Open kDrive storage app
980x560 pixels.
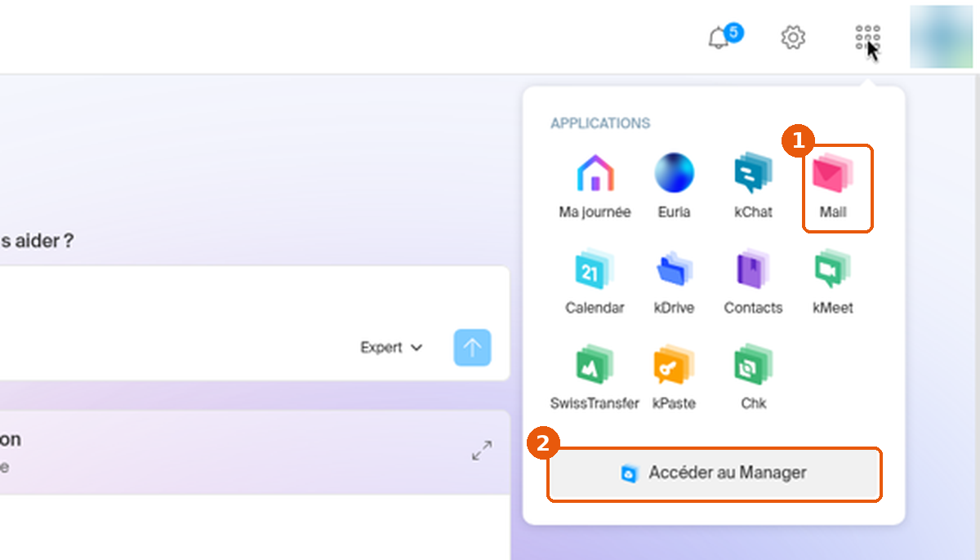674,282
